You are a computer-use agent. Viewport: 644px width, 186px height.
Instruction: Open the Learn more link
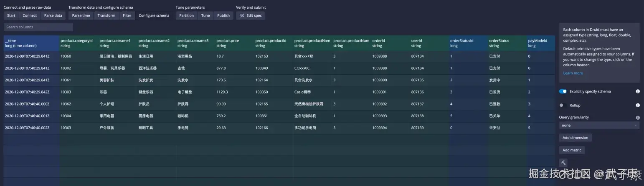coord(573,73)
